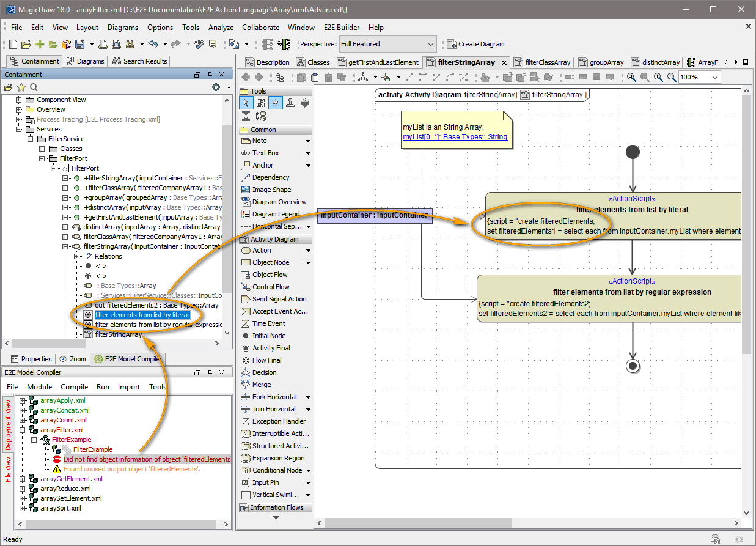
Task: Click the Save Project icon
Action: coord(79,44)
